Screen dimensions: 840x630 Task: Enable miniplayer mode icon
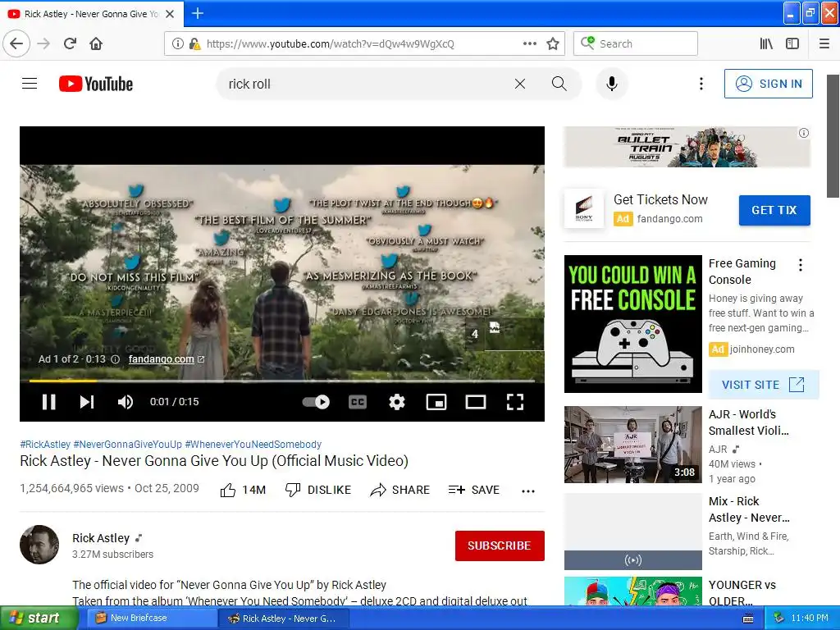[x=436, y=402]
